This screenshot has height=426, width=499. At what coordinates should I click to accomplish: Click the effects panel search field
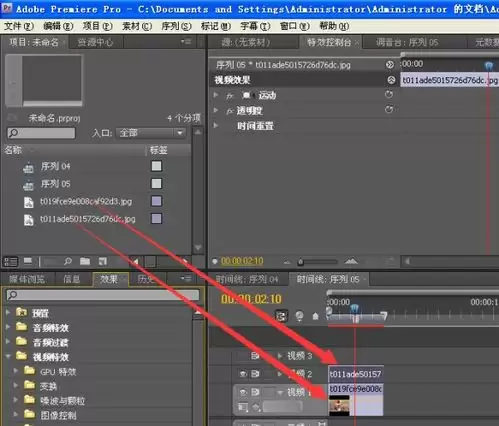click(103, 295)
